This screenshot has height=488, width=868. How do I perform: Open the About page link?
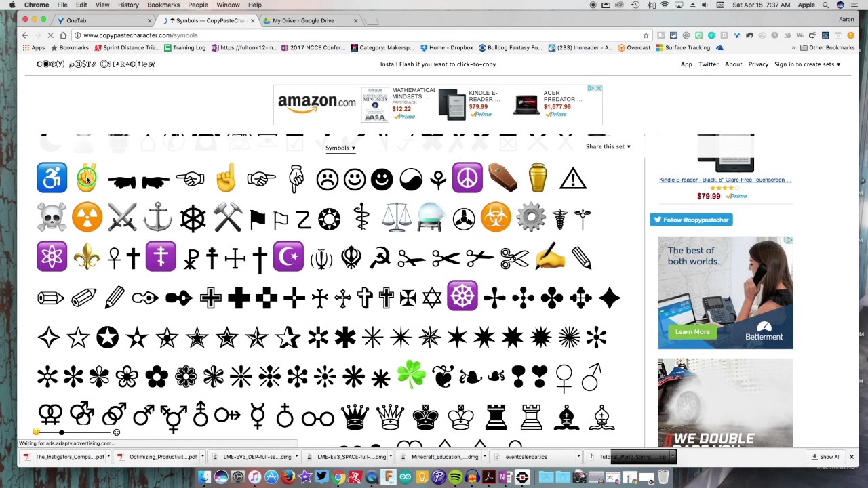[733, 64]
